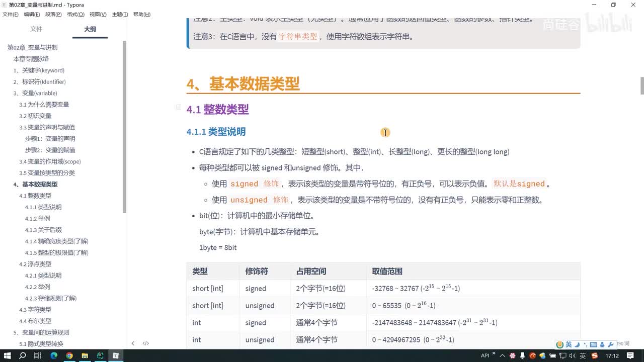Open the 主题(T) menu
The image size is (644, 362).
(x=120, y=14)
